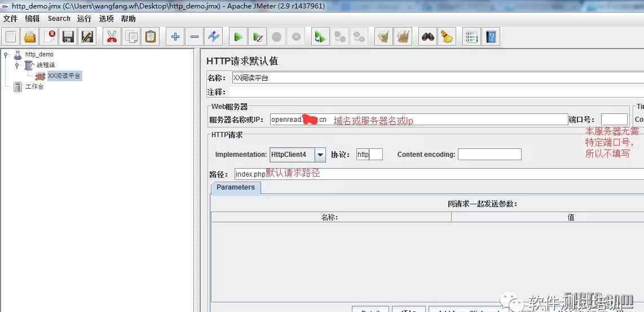Screen dimensions: 644x312
Task: Click the HTTP请求默认值 panel title
Action: (x=242, y=61)
